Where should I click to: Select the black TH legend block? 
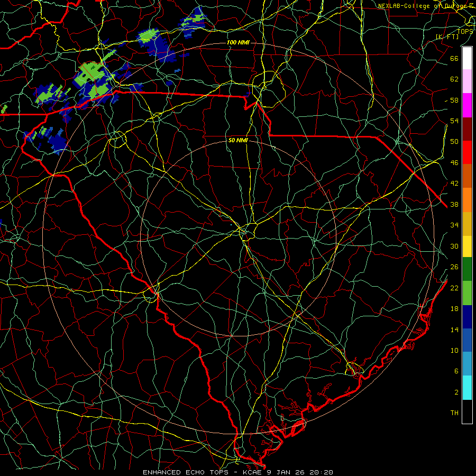[467, 411]
